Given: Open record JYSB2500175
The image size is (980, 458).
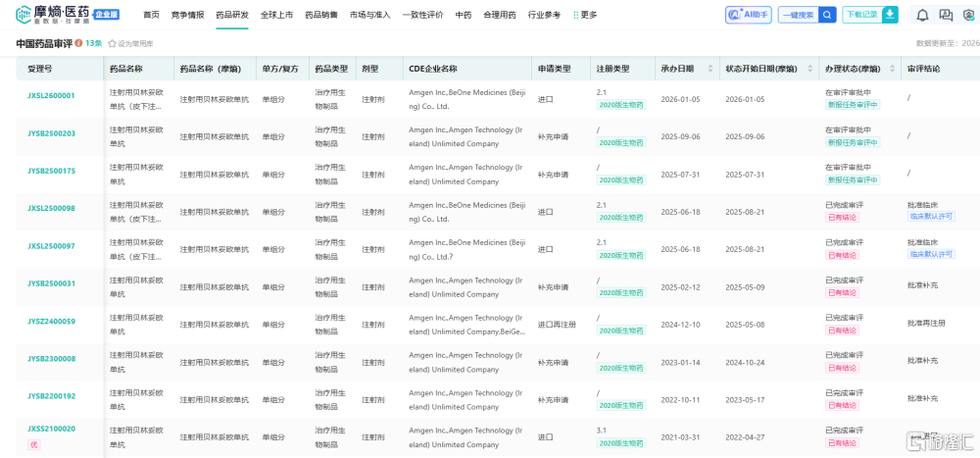Looking at the screenshot, I should (x=51, y=171).
